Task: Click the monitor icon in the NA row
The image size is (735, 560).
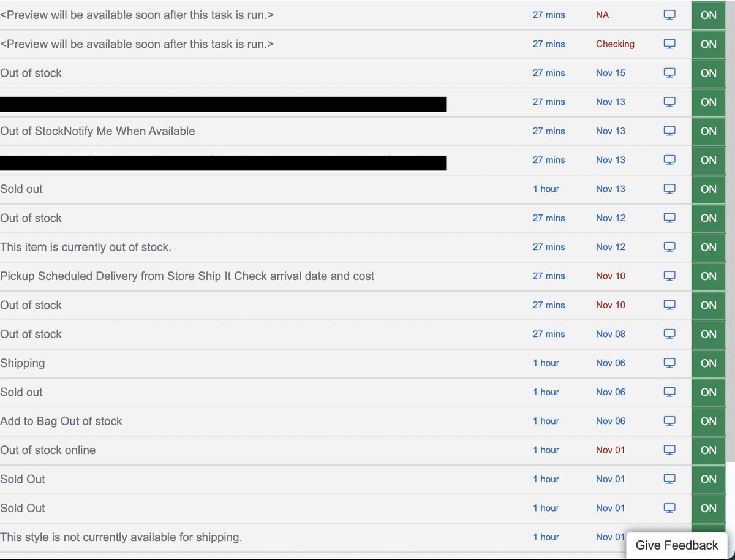Action: coord(669,15)
